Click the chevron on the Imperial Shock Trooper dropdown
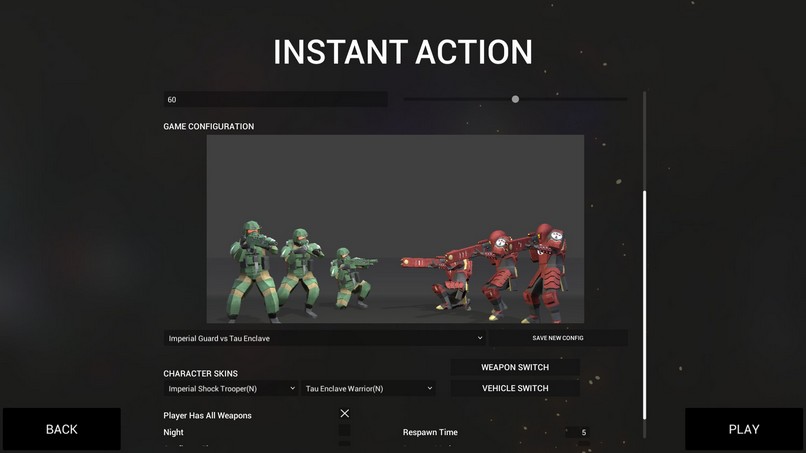 point(292,388)
